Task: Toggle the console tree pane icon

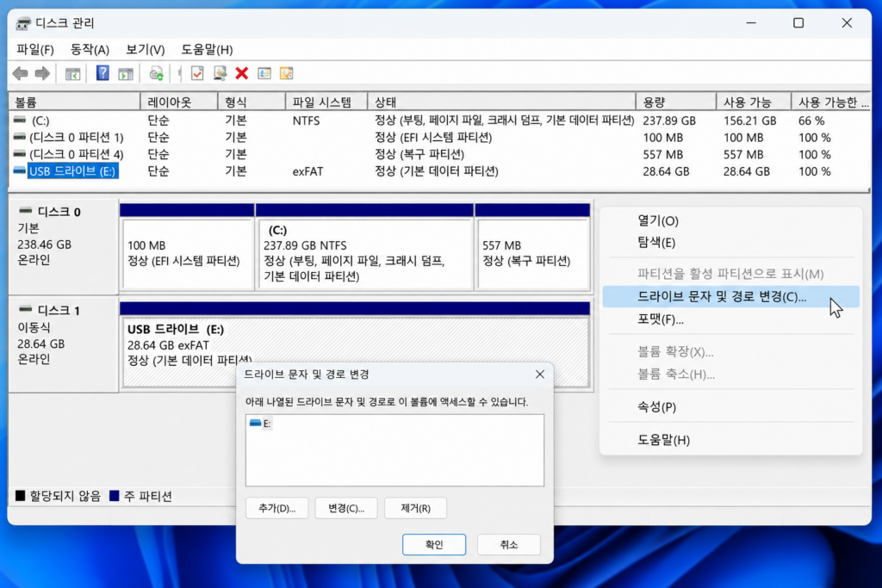Action: pos(72,74)
